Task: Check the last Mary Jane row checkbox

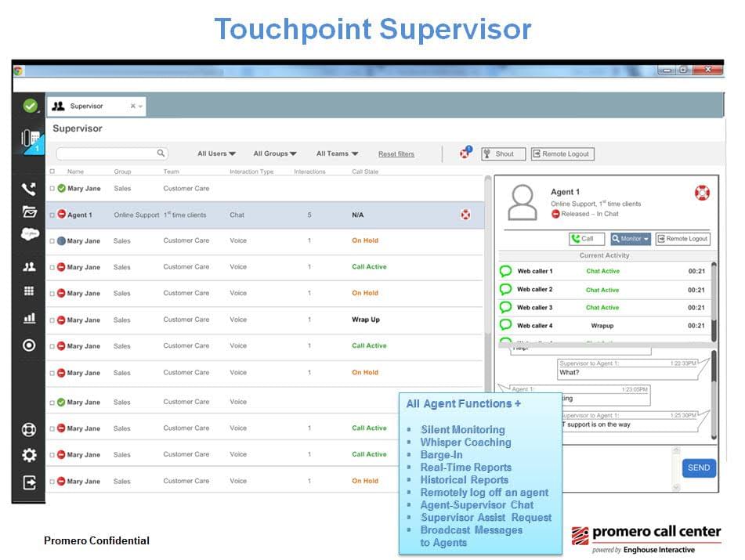Action: pyautogui.click(x=52, y=481)
